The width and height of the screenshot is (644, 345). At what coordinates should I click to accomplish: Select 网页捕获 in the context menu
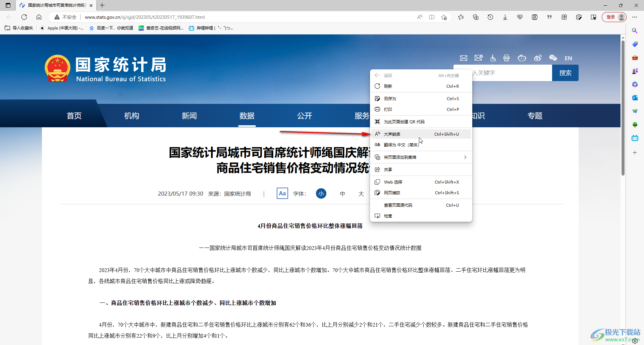[x=421, y=193]
